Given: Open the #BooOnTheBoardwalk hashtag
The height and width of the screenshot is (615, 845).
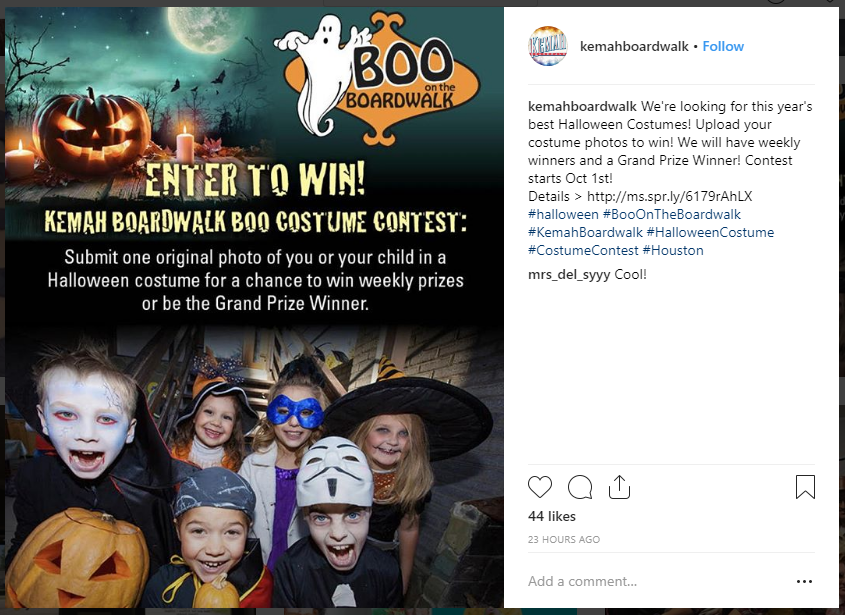Looking at the screenshot, I should click(671, 215).
